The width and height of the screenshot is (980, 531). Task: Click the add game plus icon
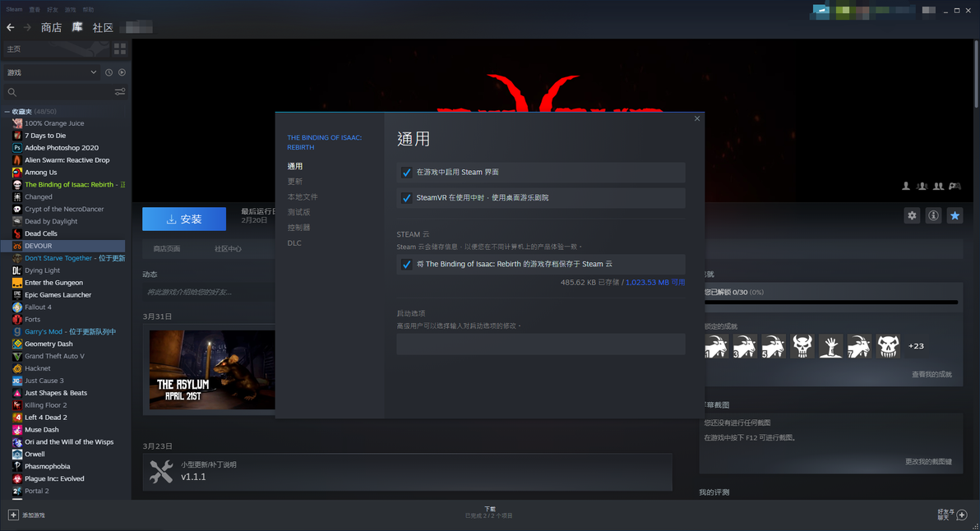(x=13, y=515)
